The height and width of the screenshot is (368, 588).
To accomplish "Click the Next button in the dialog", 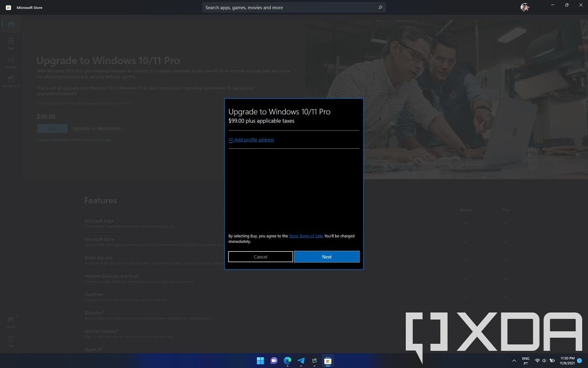I will 326,257.
